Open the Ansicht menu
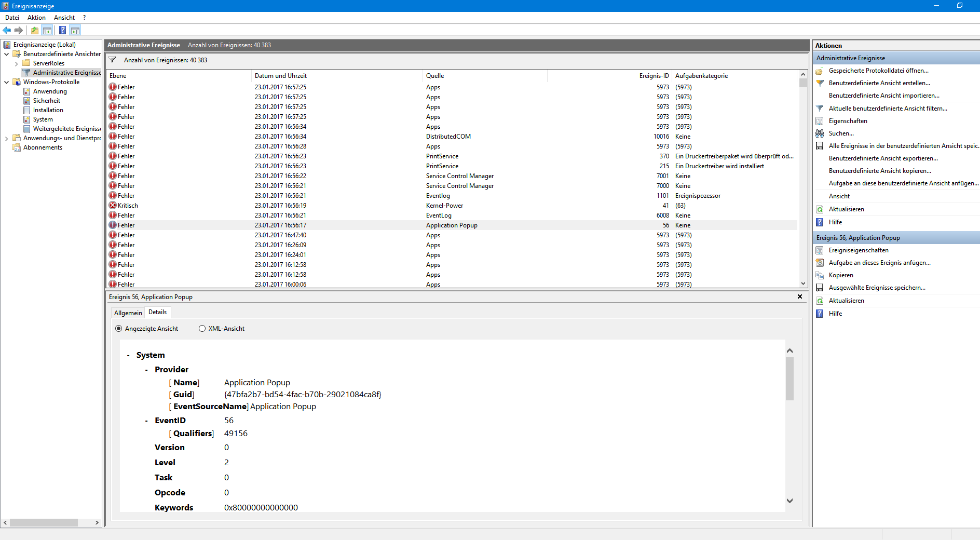Viewport: 980px width, 540px height. tap(64, 18)
